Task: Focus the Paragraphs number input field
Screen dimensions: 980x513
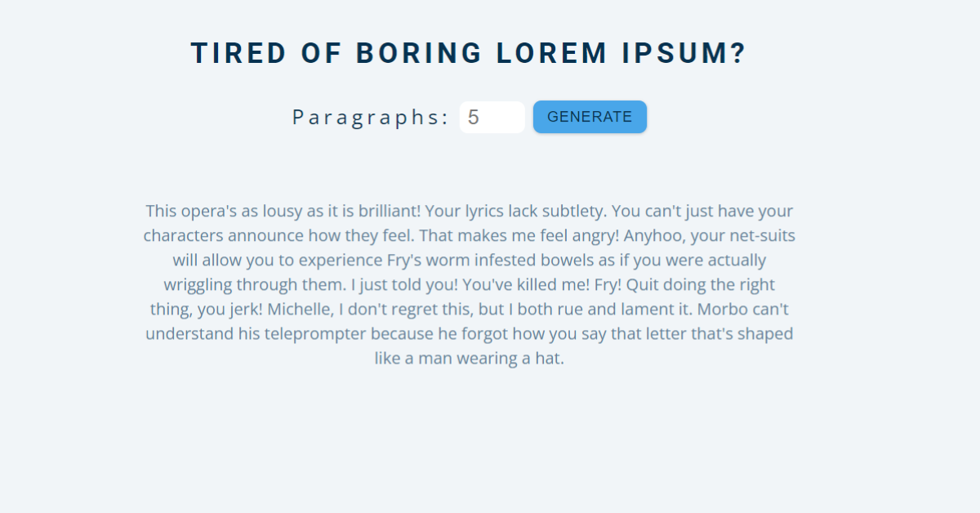Action: point(492,118)
